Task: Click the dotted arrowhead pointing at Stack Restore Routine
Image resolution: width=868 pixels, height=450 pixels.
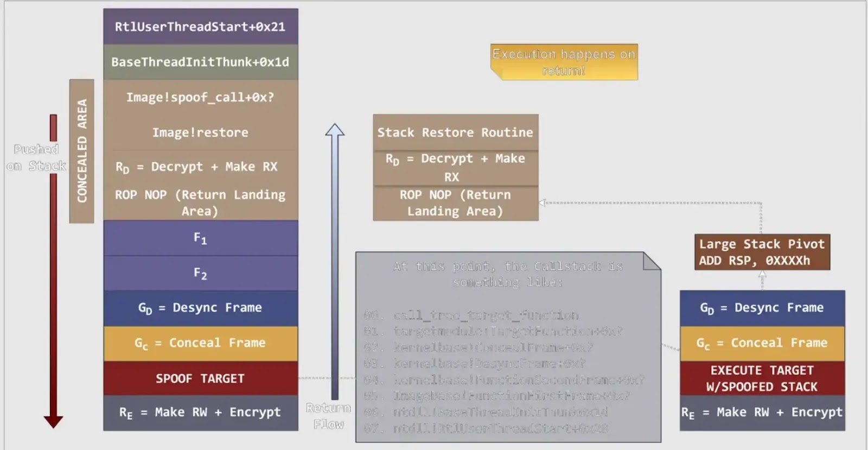Action: tap(542, 203)
